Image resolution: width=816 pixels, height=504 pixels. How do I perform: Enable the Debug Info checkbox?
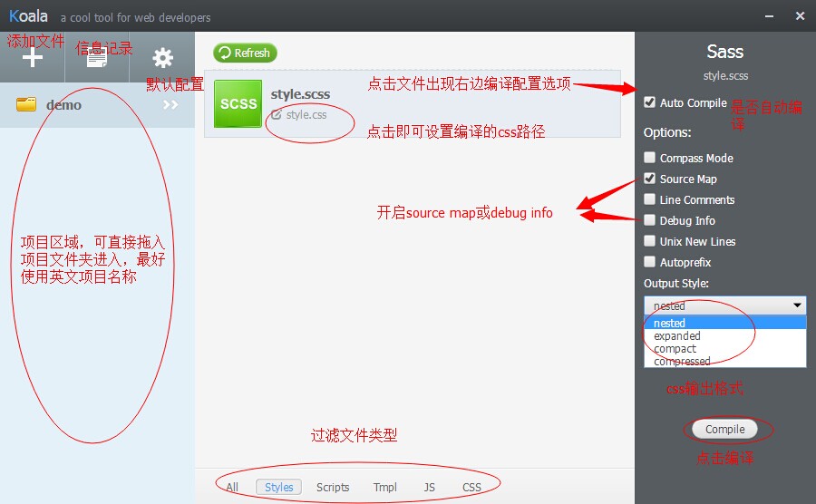[x=649, y=219]
